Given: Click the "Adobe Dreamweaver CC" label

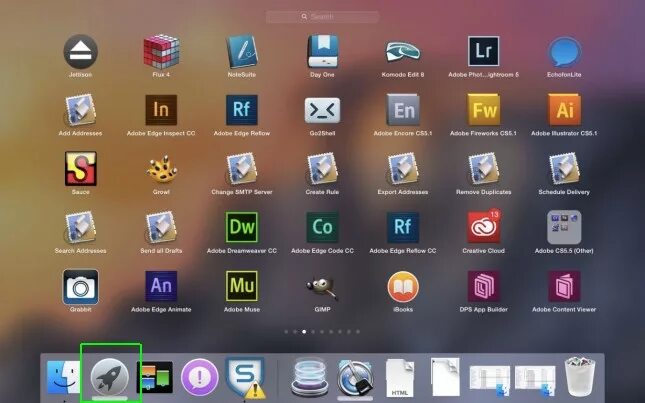Looking at the screenshot, I should (242, 251).
